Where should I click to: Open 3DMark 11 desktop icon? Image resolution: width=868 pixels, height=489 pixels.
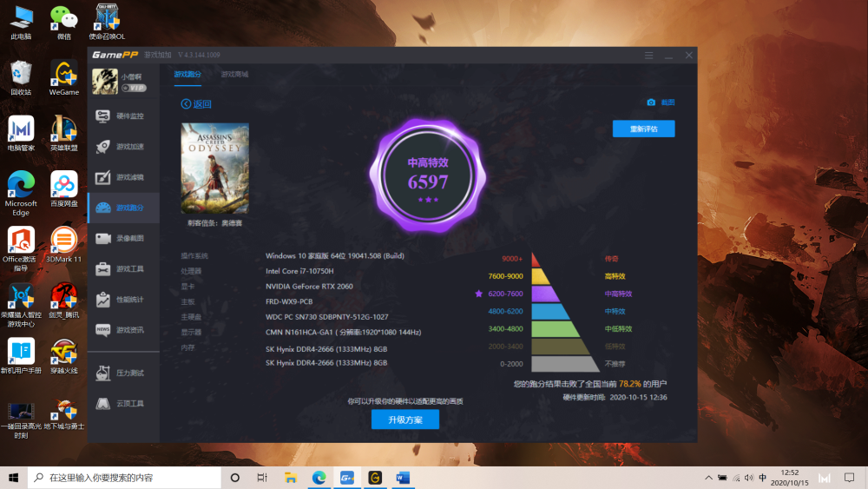63,244
